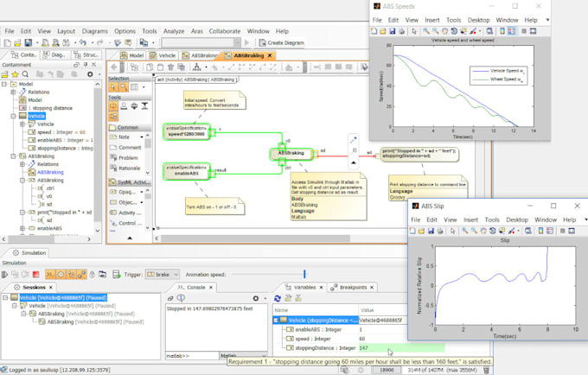The height and width of the screenshot is (375, 588).
Task: Click the Variables refresh icon
Action: click(x=278, y=298)
